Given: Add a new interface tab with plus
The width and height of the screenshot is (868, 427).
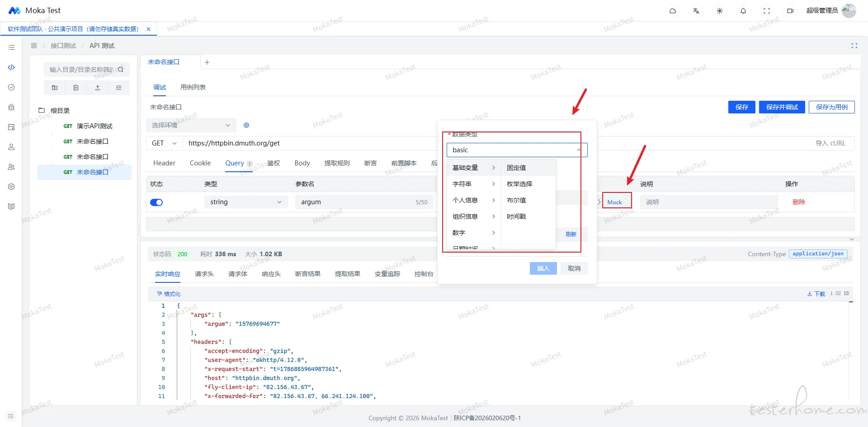Looking at the screenshot, I should point(207,62).
